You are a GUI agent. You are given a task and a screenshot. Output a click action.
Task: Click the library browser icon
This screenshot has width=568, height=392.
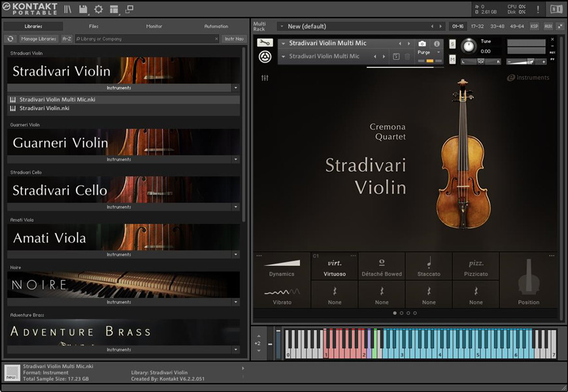(68, 9)
